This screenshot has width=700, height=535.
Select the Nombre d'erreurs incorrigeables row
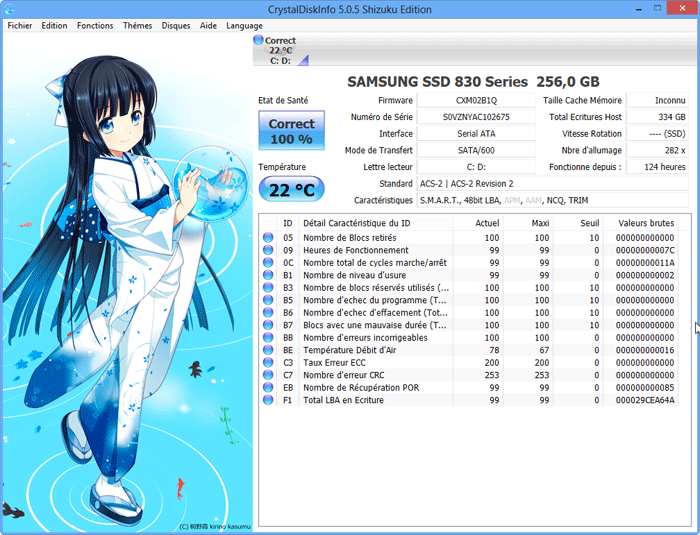(469, 337)
